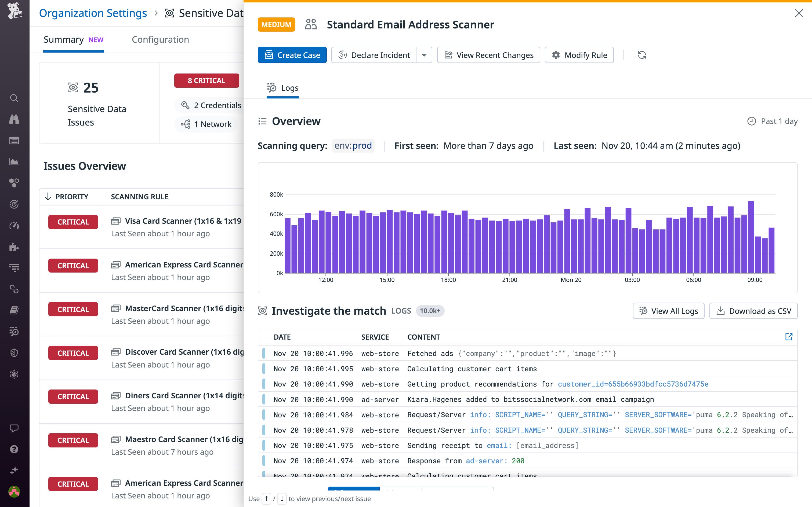Click Download as CSV

[x=753, y=311]
